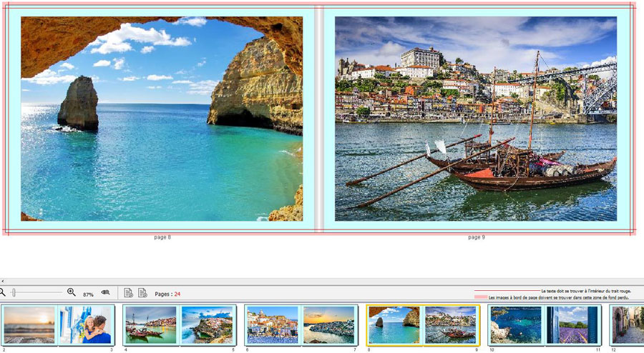The image size is (644, 353).
Task: Select the page 7 sunset coast thumbnail
Action: (x=329, y=325)
